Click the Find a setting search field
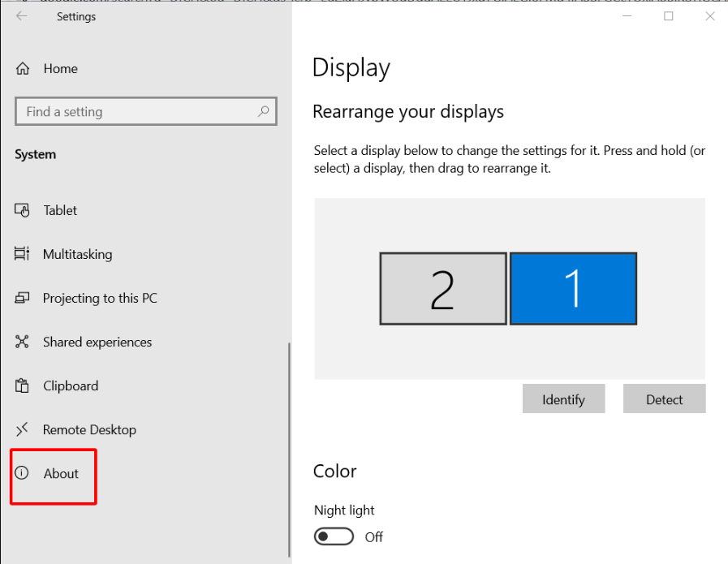The height and width of the screenshot is (564, 728). 138,112
